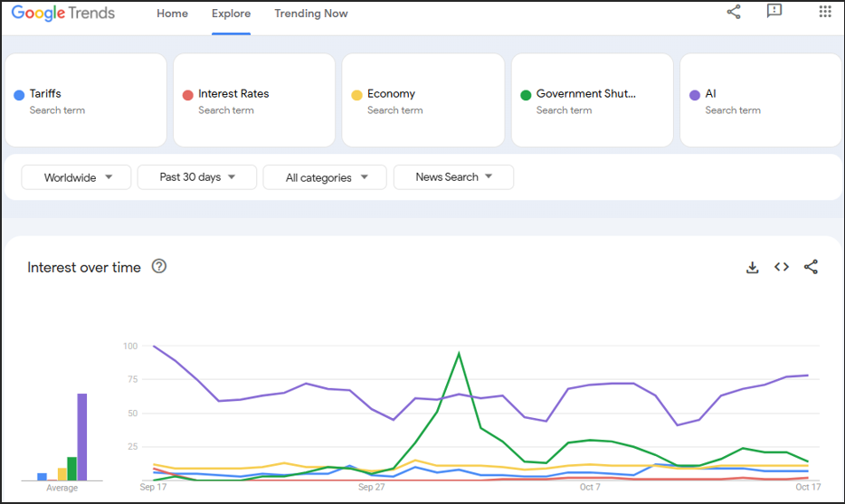Screen dimensions: 845x504
Task: Open the Google apps grid icon
Action: pyautogui.click(x=825, y=12)
